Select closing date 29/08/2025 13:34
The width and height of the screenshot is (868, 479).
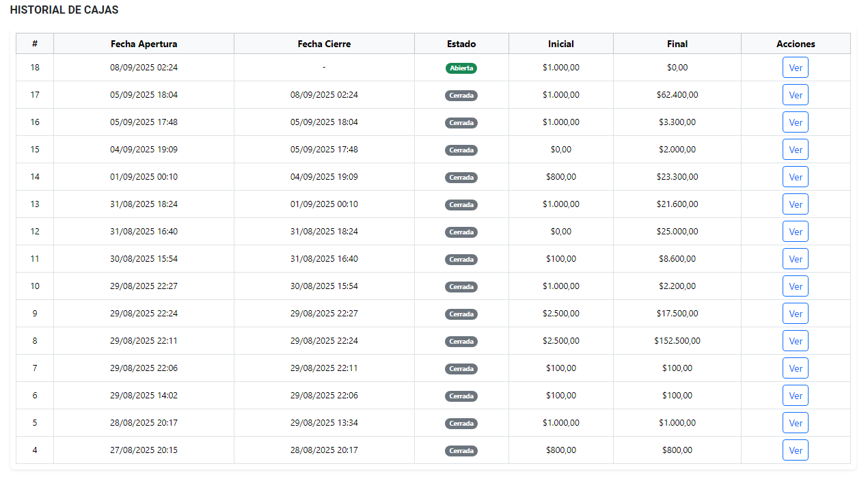tap(324, 423)
